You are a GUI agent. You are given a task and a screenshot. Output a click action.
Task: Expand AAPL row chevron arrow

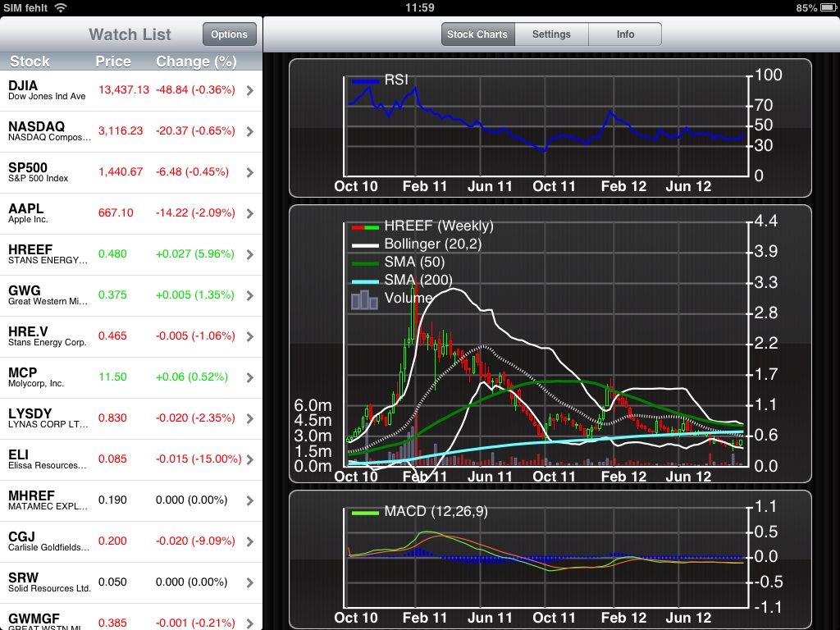click(250, 213)
